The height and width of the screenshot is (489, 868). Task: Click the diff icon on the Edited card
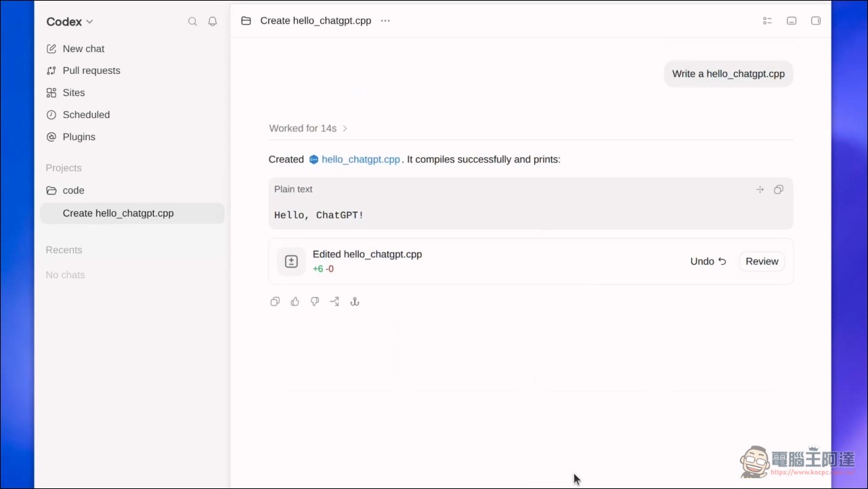[291, 261]
